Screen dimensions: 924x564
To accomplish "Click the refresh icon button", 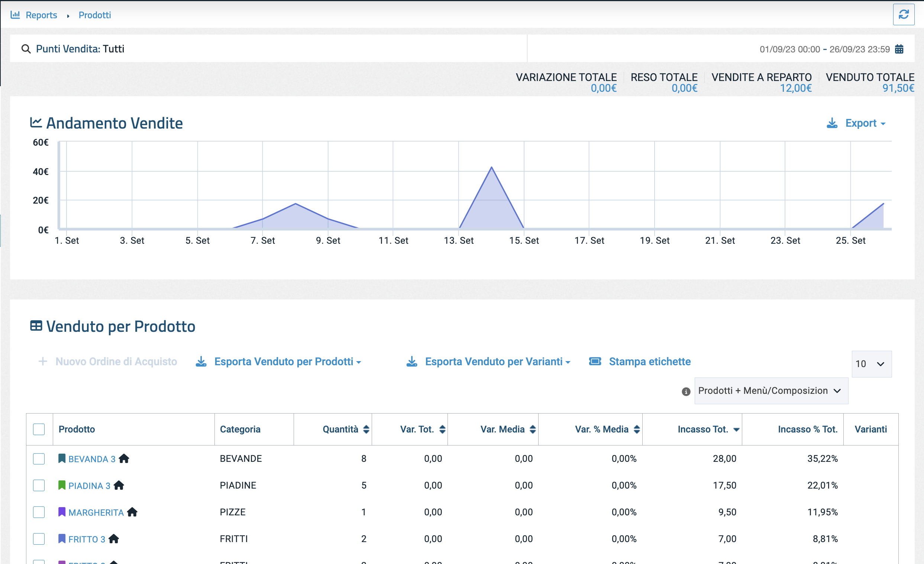I will [904, 14].
